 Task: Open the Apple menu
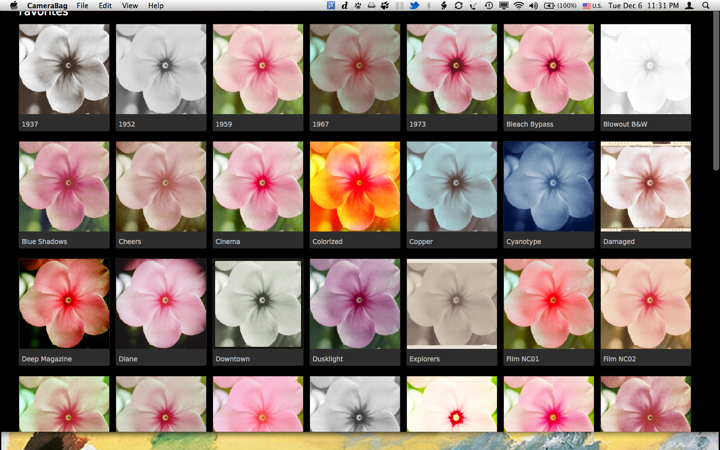(13, 6)
